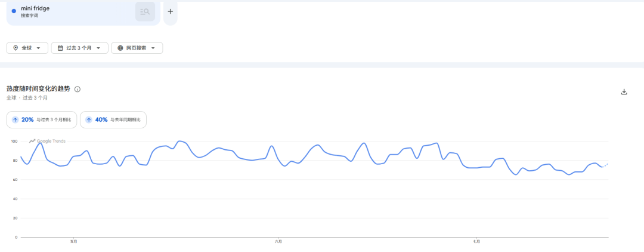Click the search-terms icon in mini fridge chip
This screenshot has width=644, height=252.
145,11
